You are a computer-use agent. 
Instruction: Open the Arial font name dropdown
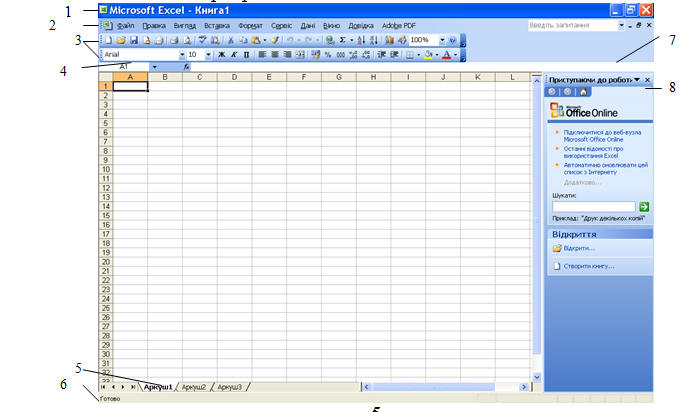tap(182, 54)
